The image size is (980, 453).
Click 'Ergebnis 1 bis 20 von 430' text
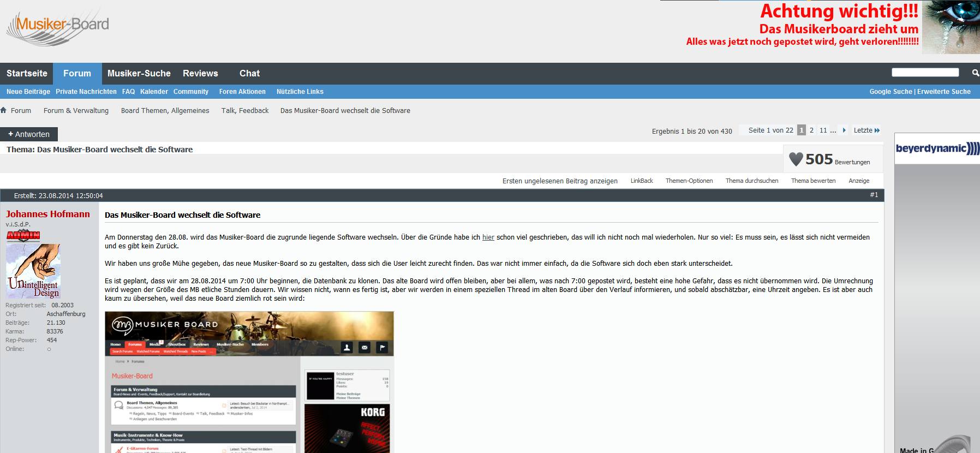(x=692, y=131)
